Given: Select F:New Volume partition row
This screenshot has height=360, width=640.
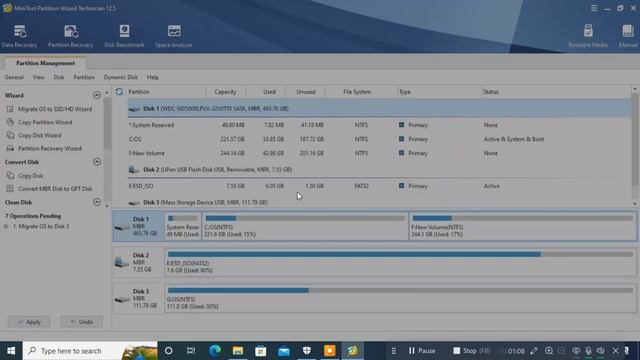Looking at the screenshot, I should pyautogui.click(x=379, y=153).
